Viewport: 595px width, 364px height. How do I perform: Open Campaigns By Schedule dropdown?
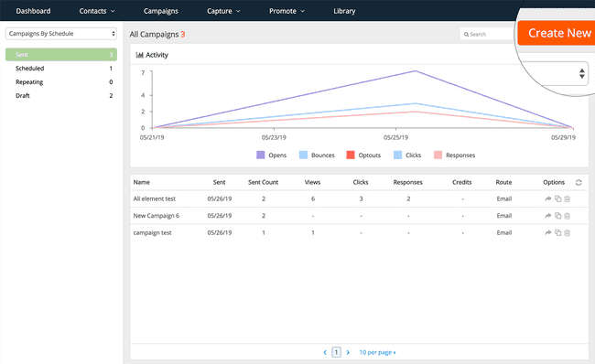click(x=61, y=34)
